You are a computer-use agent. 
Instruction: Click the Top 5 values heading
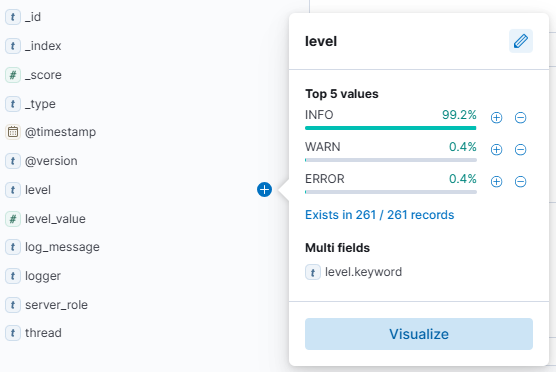pos(342,94)
